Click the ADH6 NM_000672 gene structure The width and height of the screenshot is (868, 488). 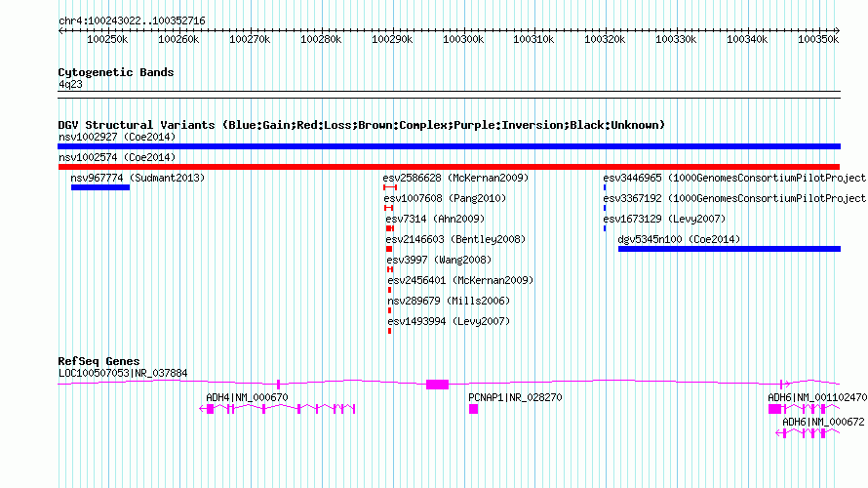click(808, 433)
